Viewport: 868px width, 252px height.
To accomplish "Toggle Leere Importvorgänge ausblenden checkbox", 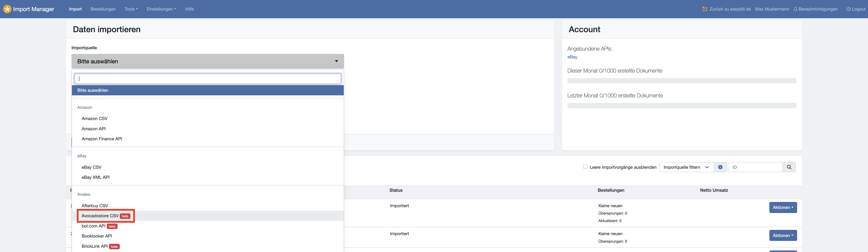I will pos(585,167).
